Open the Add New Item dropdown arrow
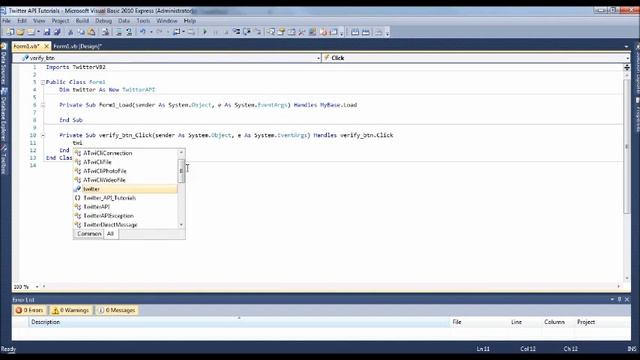 (x=38, y=32)
